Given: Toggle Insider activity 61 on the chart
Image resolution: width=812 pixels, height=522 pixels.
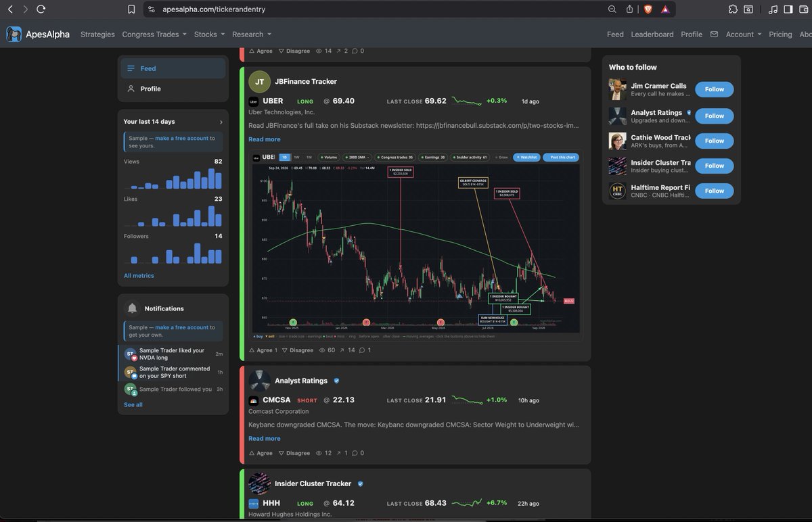Looking at the screenshot, I should coord(471,157).
